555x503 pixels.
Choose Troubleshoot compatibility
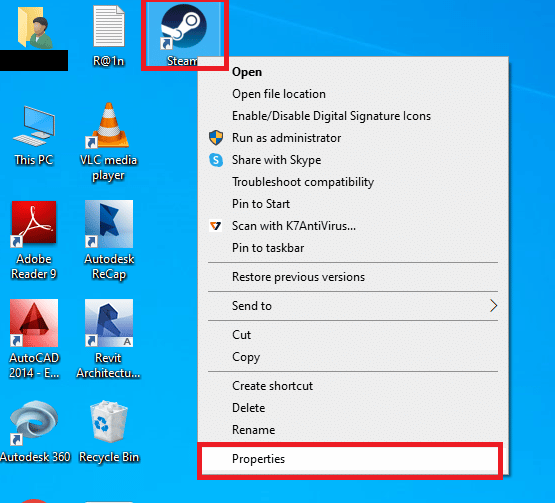(353, 182)
